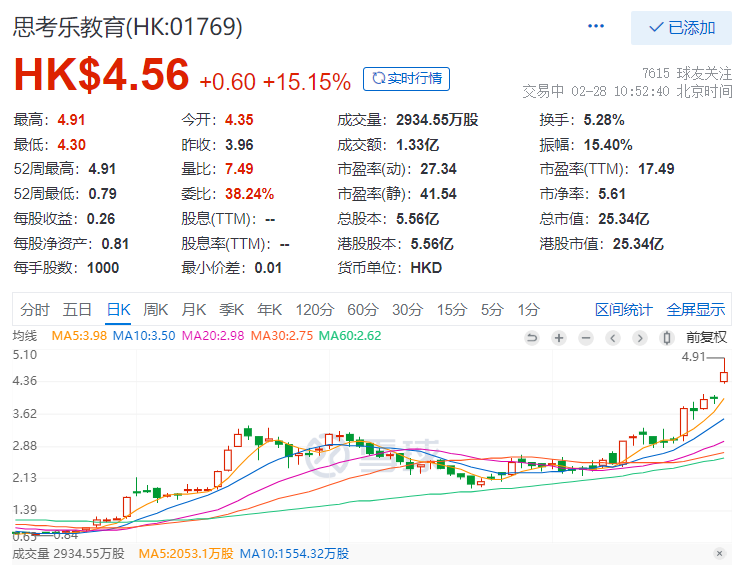Open the 前复权 adjustment dropdown
The height and width of the screenshot is (565, 754).
[706, 338]
